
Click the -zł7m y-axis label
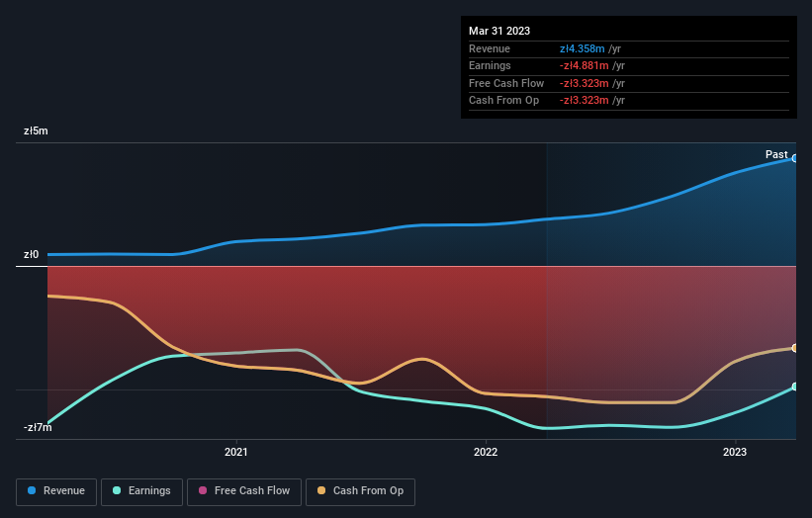(x=38, y=427)
